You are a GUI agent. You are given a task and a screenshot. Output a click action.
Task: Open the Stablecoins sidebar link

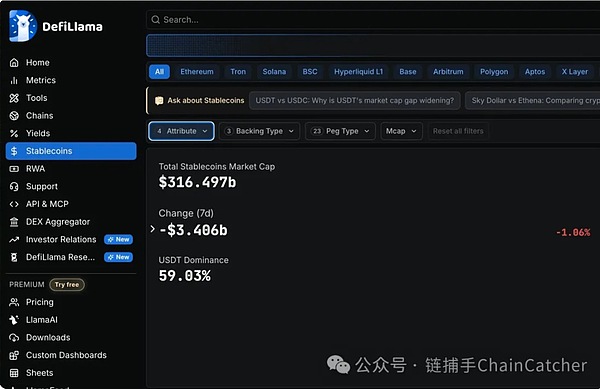tap(71, 151)
